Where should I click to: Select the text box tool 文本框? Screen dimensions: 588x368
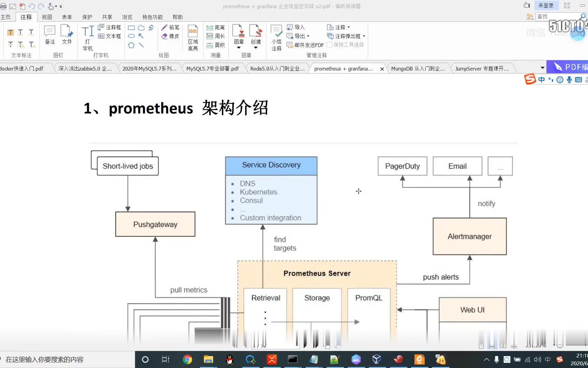109,36
